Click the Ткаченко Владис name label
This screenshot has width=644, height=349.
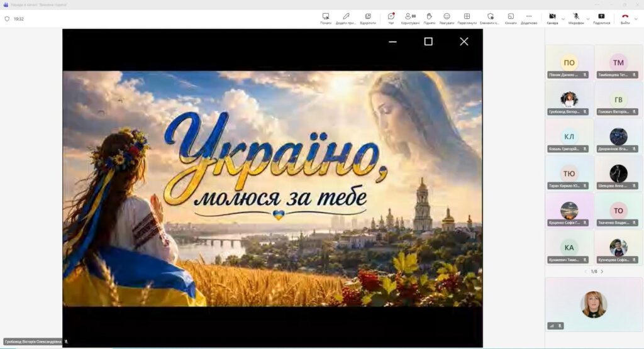pyautogui.click(x=614, y=223)
